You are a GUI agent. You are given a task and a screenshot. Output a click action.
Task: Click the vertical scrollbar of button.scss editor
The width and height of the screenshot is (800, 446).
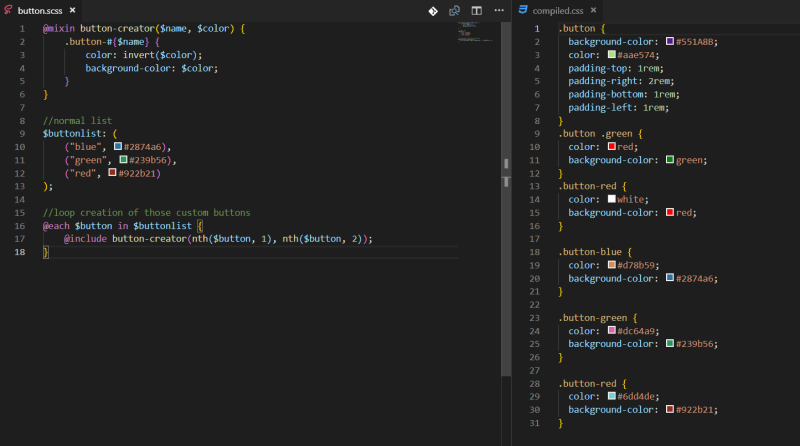coord(506,199)
